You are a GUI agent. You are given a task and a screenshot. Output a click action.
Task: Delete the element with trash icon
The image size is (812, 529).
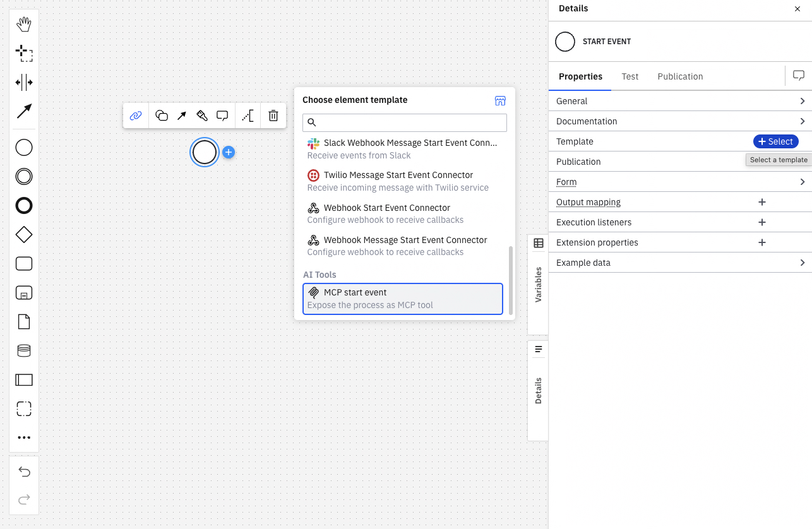273,116
